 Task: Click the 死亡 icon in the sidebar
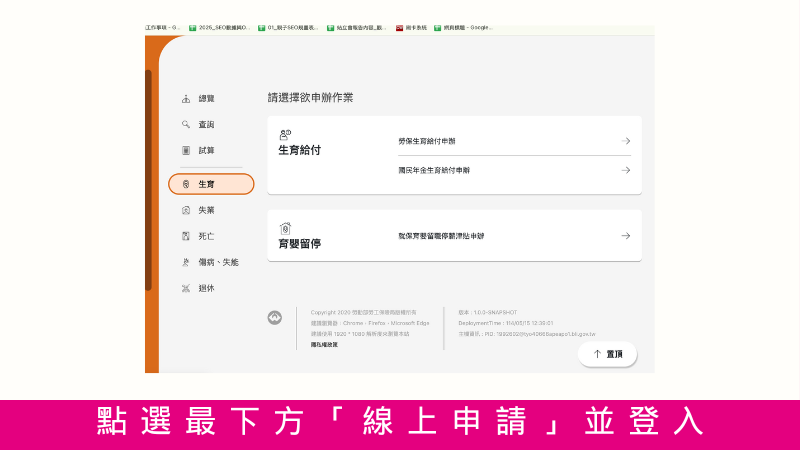coord(186,236)
